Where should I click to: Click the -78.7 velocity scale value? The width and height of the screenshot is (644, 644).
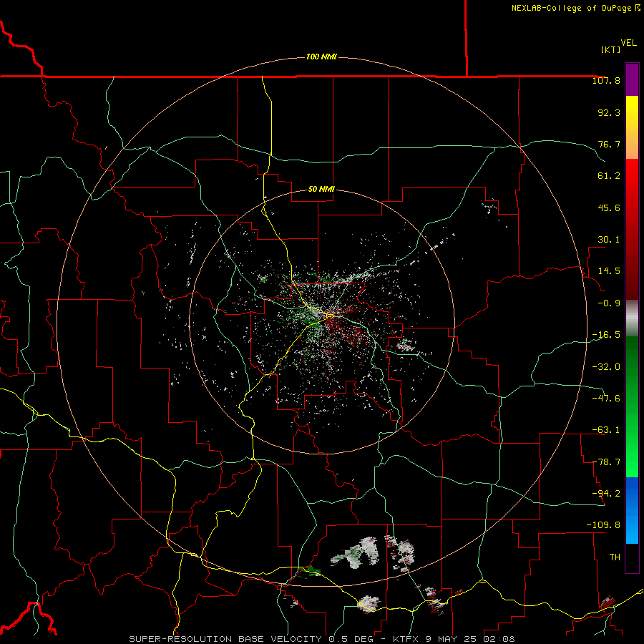[606, 462]
